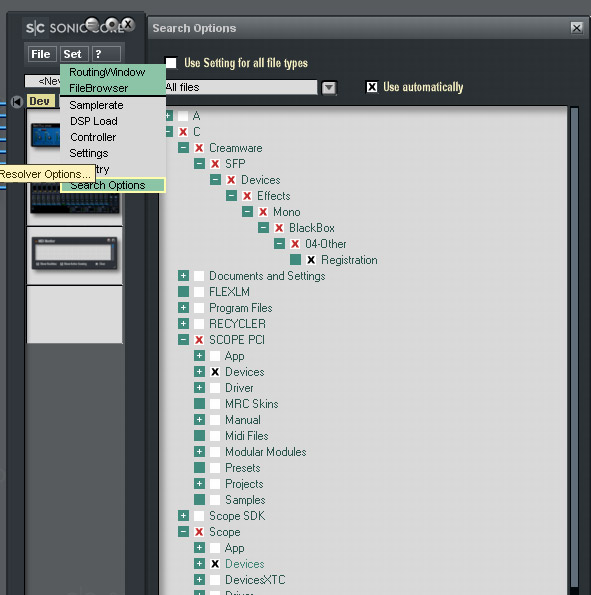Select the blue device thumbnail
This screenshot has height=595, width=591.
46,135
